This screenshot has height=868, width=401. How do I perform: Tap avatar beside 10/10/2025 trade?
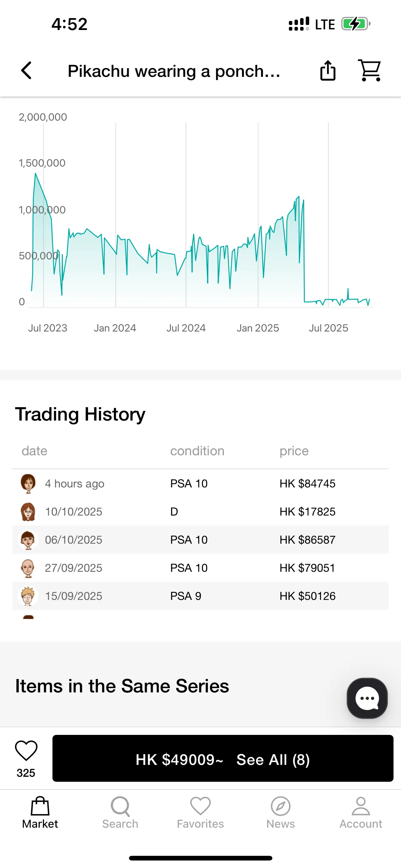coord(28,511)
